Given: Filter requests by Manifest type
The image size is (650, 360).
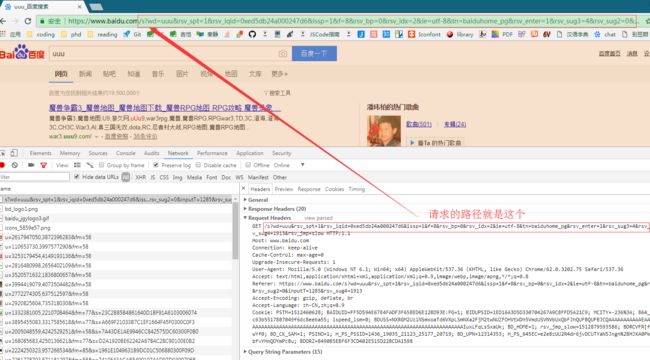Looking at the screenshot, I should click(258, 177).
